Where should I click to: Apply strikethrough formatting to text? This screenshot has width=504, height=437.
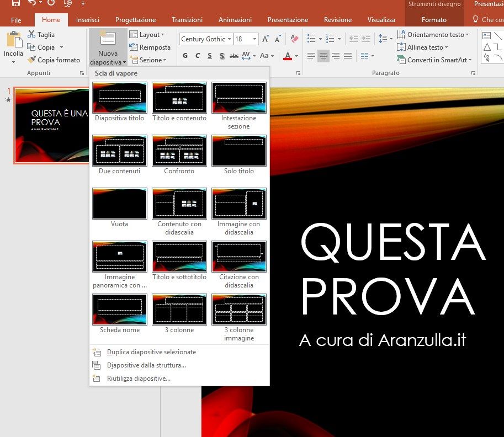pyautogui.click(x=234, y=56)
